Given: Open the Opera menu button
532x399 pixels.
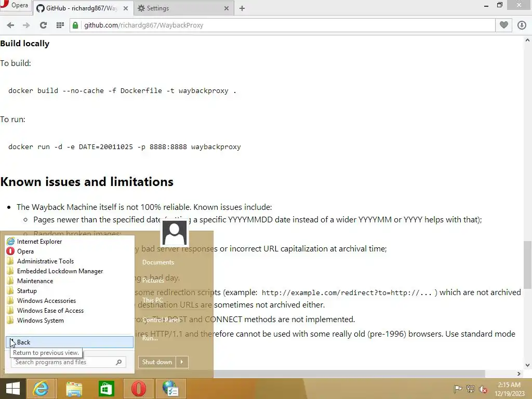Looking at the screenshot, I should (x=15, y=5).
